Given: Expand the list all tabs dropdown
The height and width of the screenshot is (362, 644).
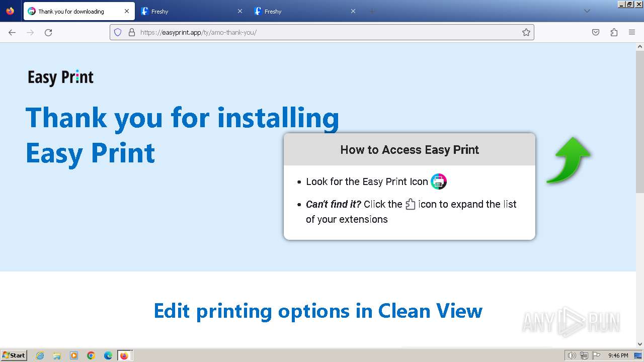Looking at the screenshot, I should pos(587,11).
